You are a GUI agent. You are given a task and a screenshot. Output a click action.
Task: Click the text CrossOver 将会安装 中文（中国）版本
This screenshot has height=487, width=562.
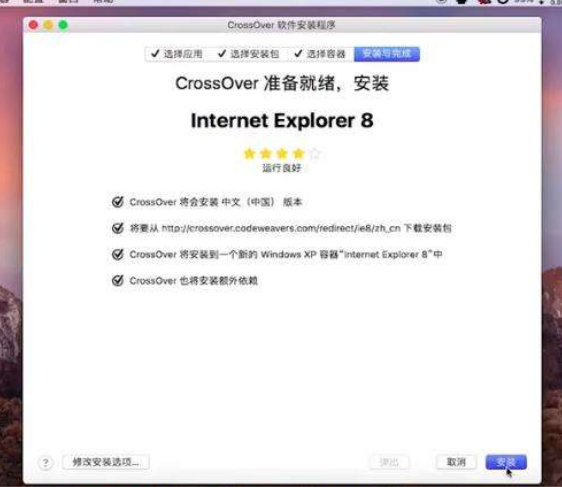click(x=216, y=202)
